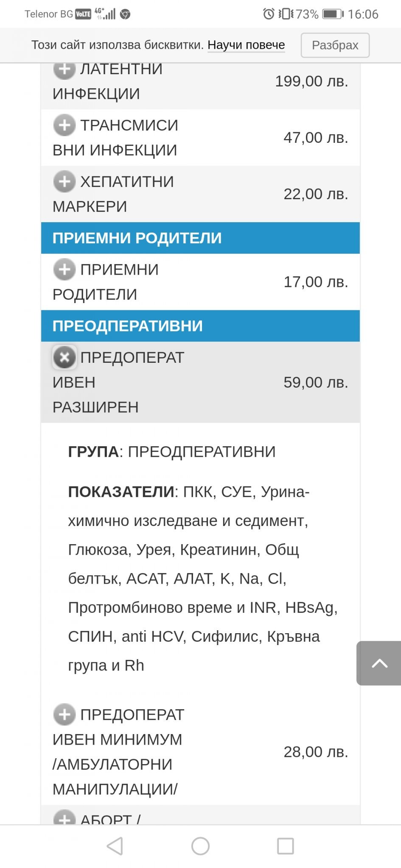Open recent apps square icon
The image size is (401, 868).
[x=285, y=846]
